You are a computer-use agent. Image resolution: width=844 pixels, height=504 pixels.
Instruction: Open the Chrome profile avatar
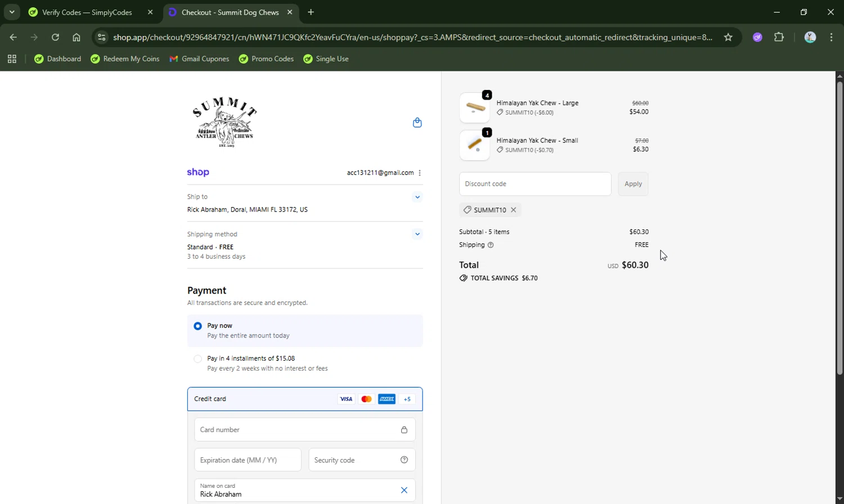click(x=810, y=37)
